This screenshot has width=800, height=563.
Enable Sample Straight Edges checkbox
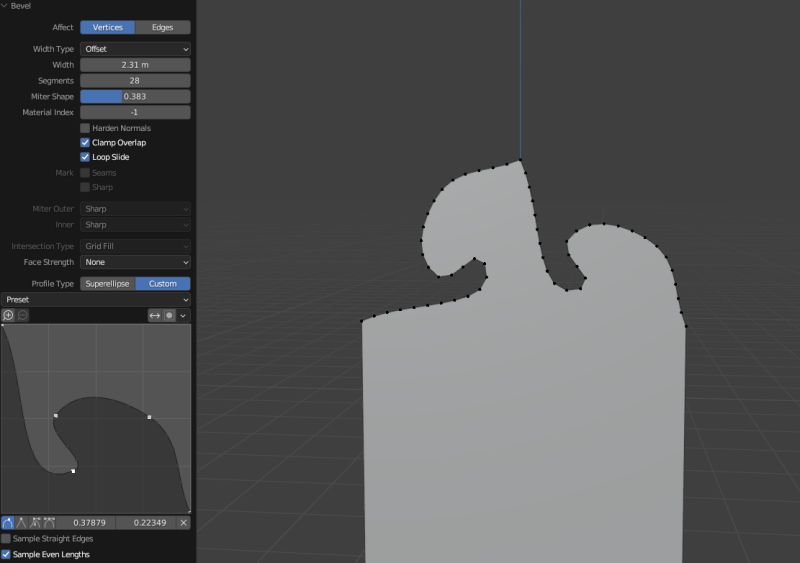coord(6,538)
